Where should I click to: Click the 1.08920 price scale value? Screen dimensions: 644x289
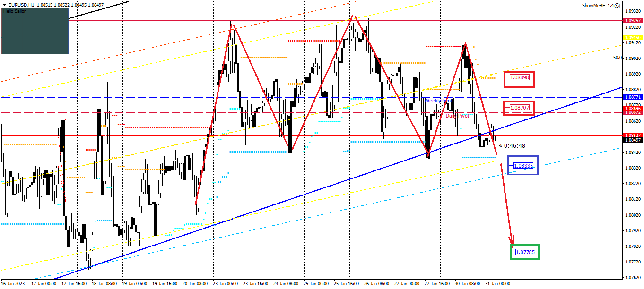coord(633,74)
